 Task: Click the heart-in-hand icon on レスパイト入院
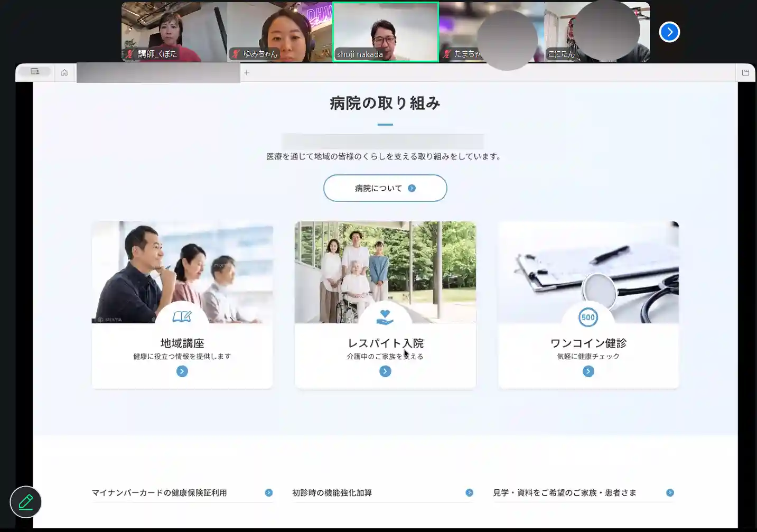385,317
